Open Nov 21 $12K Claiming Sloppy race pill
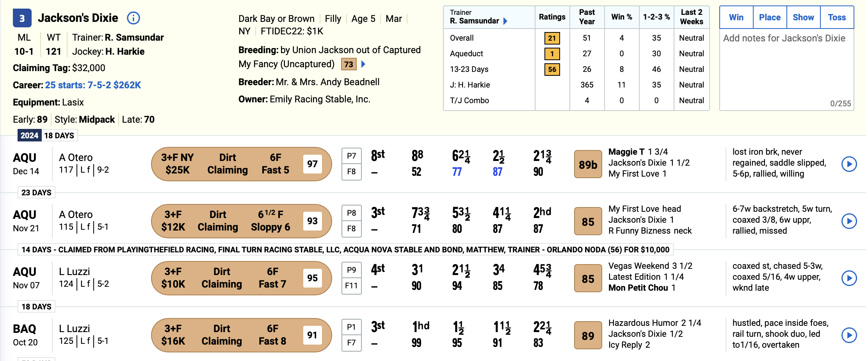This screenshot has height=361, width=868. click(x=242, y=221)
